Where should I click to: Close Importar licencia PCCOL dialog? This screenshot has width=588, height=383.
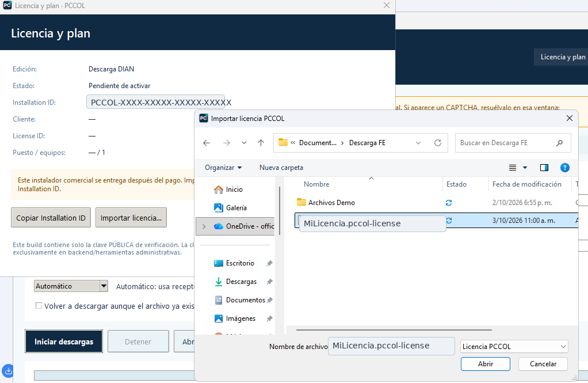click(x=569, y=118)
